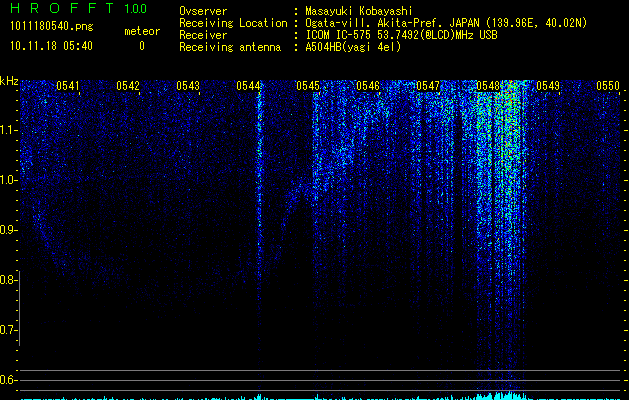Click the 0543 time marker
Image resolution: width=629 pixels, height=400 pixels.
[x=188, y=86]
